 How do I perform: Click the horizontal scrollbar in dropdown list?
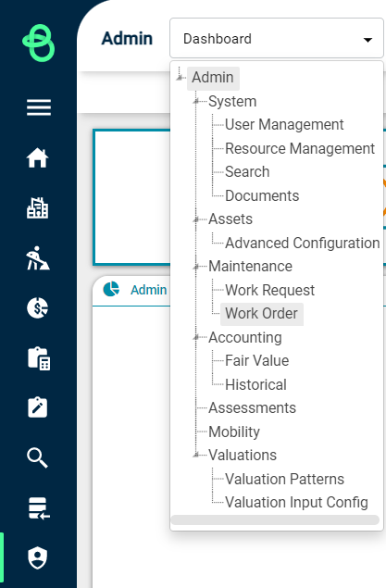pos(275,519)
